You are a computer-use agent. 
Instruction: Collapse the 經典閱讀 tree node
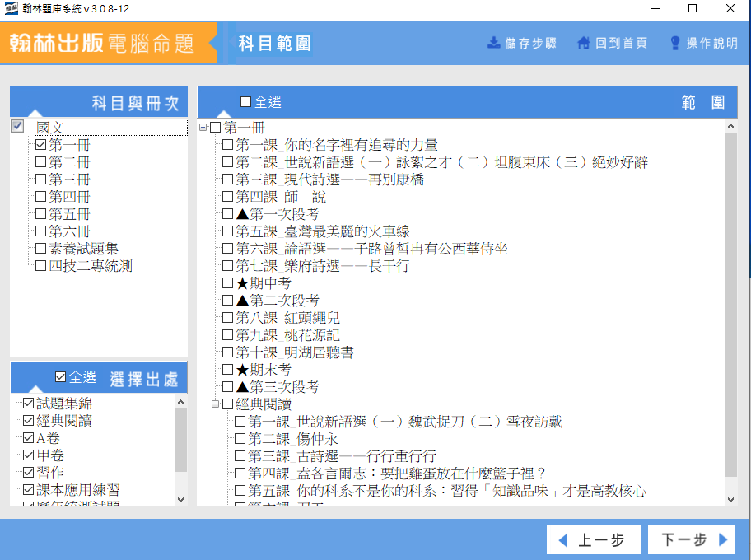(216, 404)
